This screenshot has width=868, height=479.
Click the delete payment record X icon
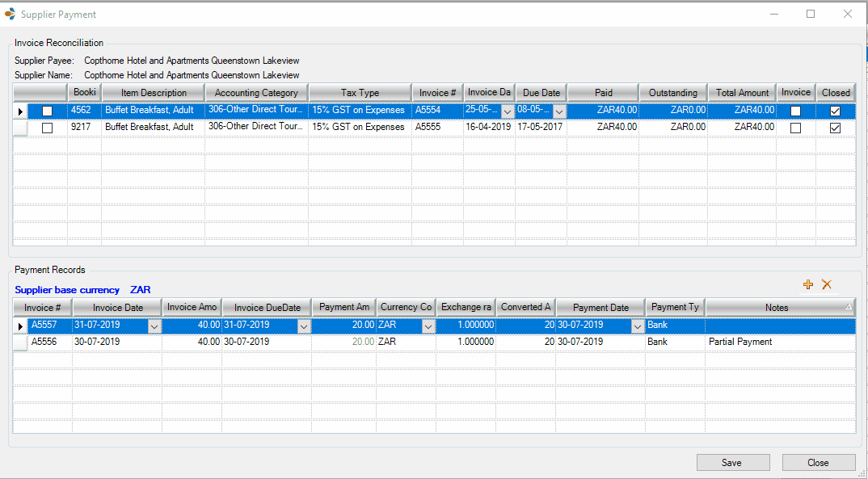coord(827,284)
